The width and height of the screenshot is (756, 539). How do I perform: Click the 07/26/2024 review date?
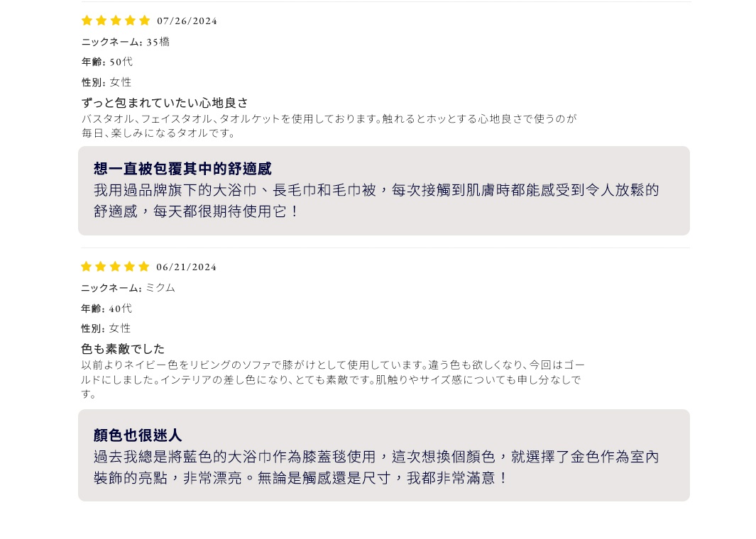coord(187,21)
